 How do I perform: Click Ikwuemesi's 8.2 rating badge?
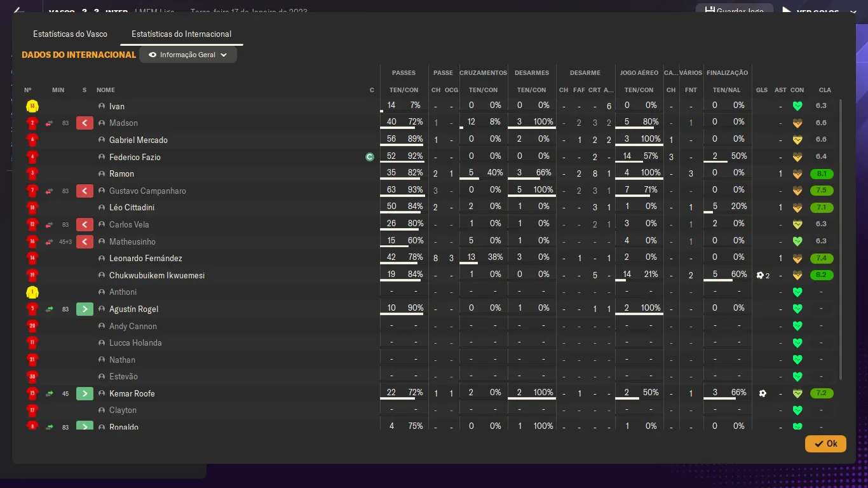[822, 275]
